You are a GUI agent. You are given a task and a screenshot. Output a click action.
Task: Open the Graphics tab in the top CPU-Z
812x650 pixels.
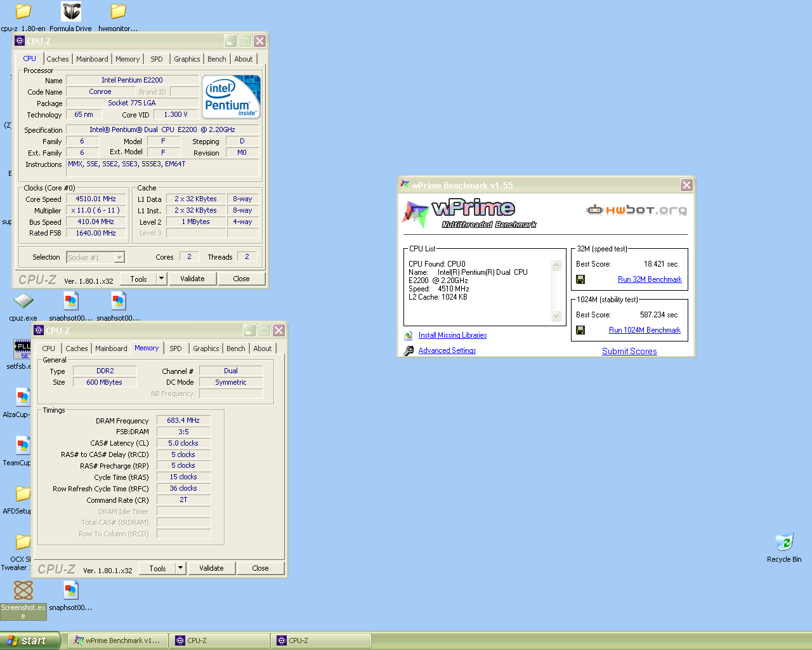click(187, 59)
